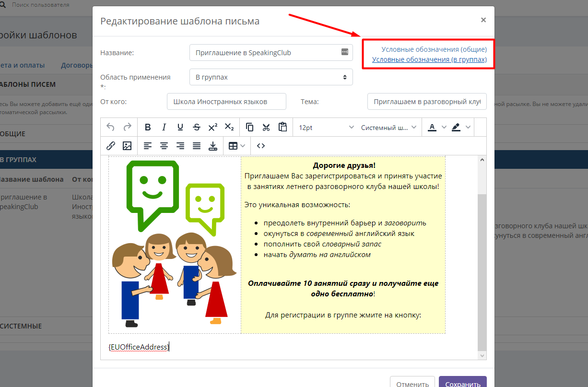
Task: Click Поиск пользователя search field
Action: (41, 5)
